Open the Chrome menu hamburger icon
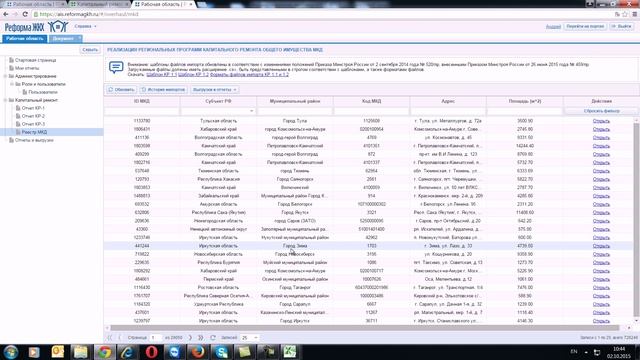 click(635, 14)
